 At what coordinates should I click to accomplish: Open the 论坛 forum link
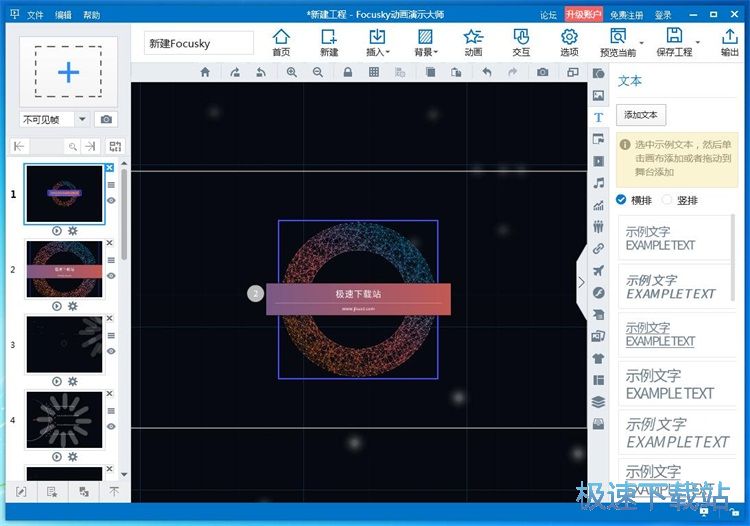point(548,15)
